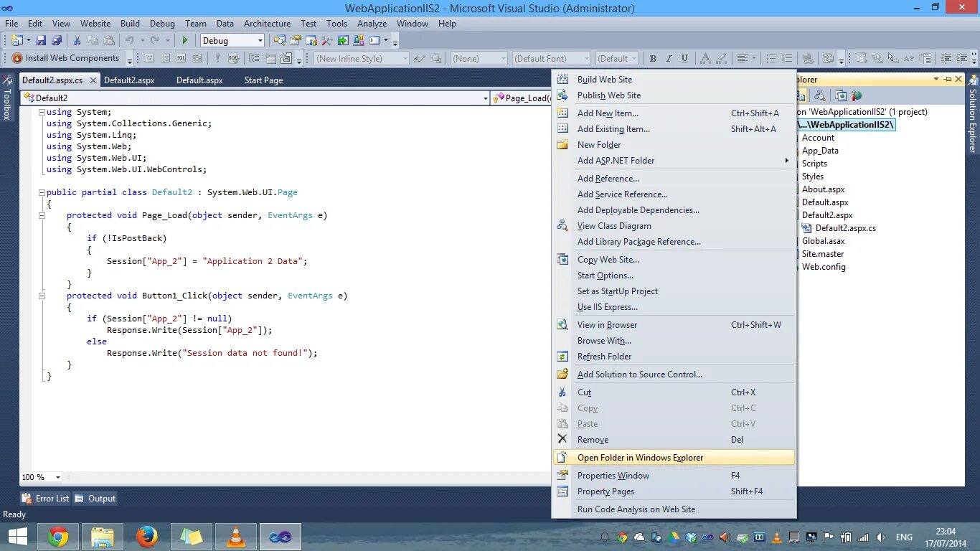Select Add Reference from the context menu
The image size is (980, 551).
click(674, 179)
